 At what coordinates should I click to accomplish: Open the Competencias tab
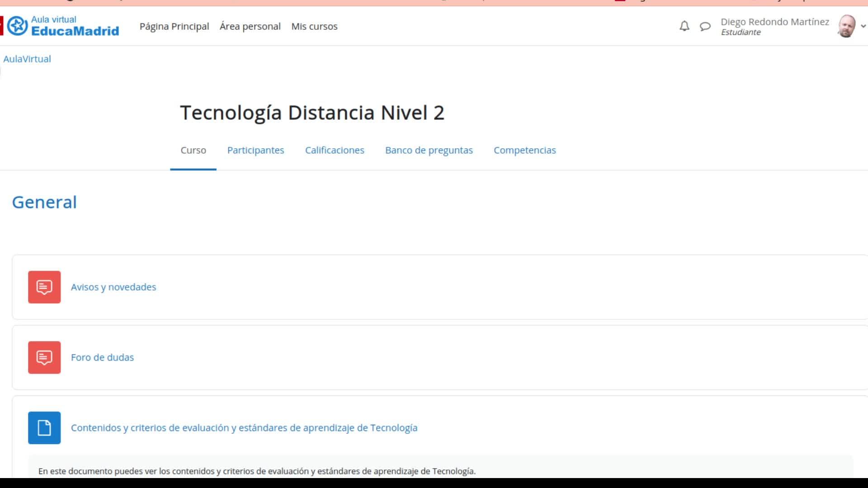(x=524, y=150)
